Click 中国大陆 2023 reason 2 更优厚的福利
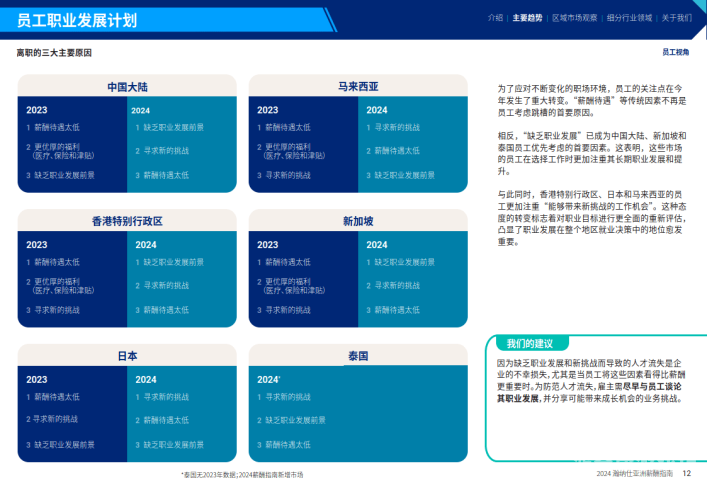 coord(60,151)
